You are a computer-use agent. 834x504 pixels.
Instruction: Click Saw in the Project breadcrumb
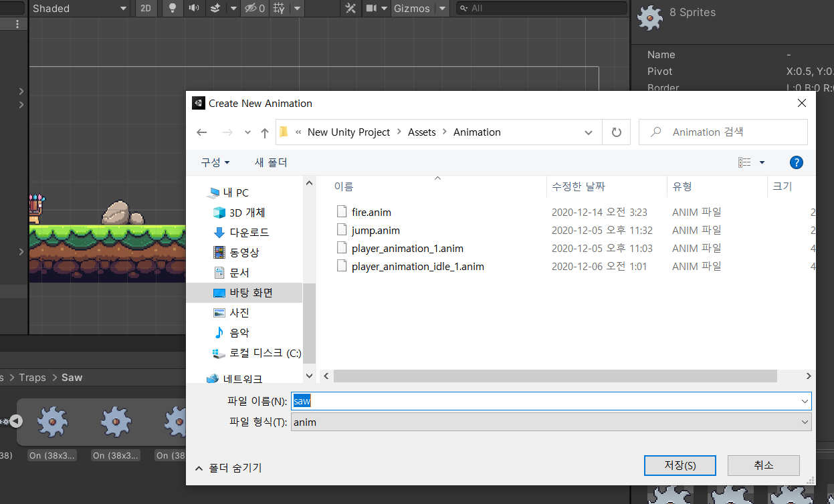72,378
